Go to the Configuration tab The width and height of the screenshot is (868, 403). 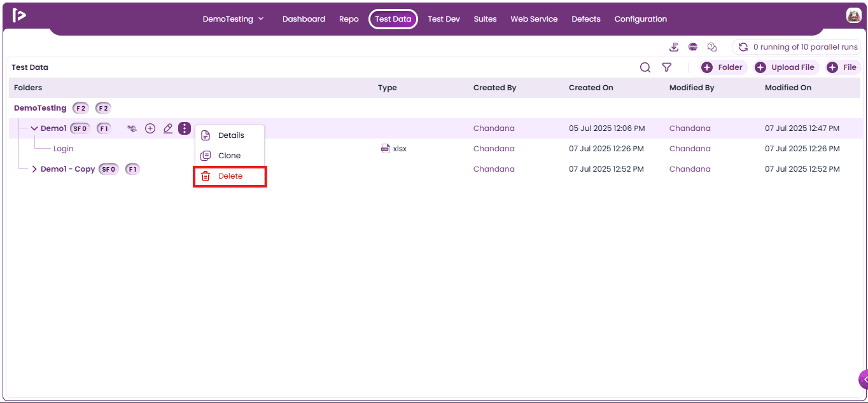tap(641, 19)
